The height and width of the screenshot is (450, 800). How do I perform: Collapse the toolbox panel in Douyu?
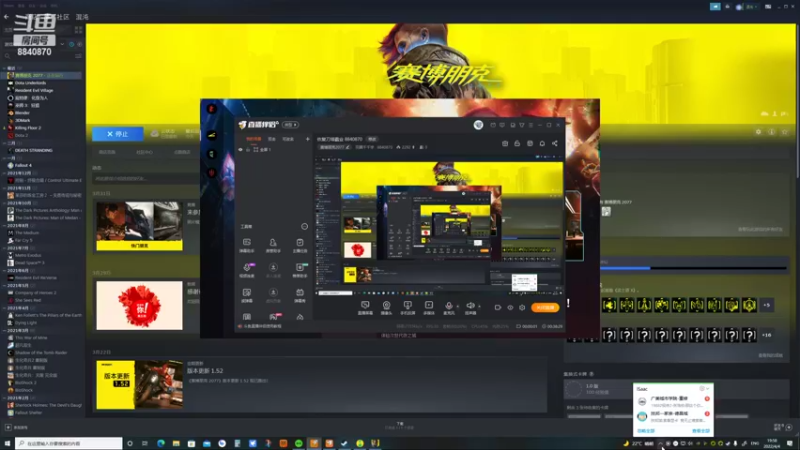tap(304, 227)
